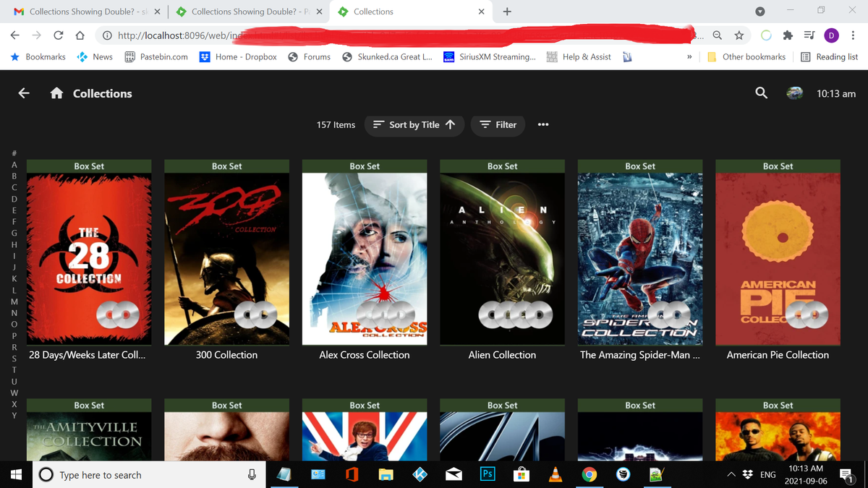The height and width of the screenshot is (488, 868).
Task: Open the Emby search magnifier
Action: coord(761,93)
